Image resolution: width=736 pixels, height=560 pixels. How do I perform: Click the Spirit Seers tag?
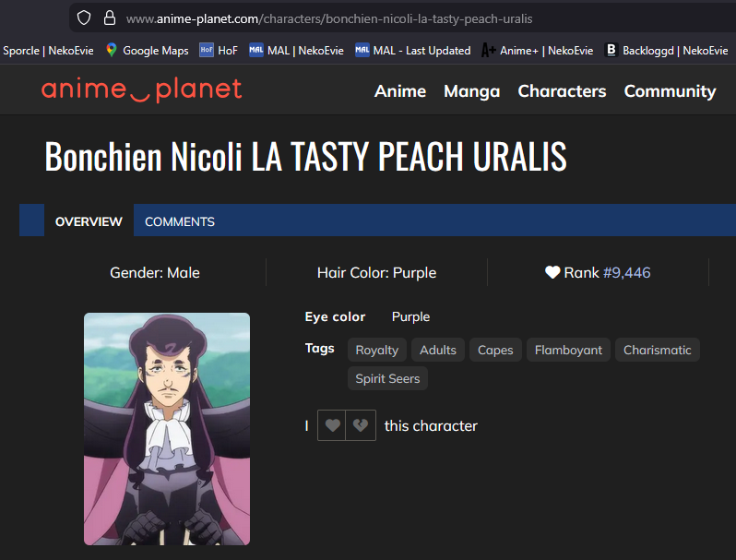(x=387, y=378)
